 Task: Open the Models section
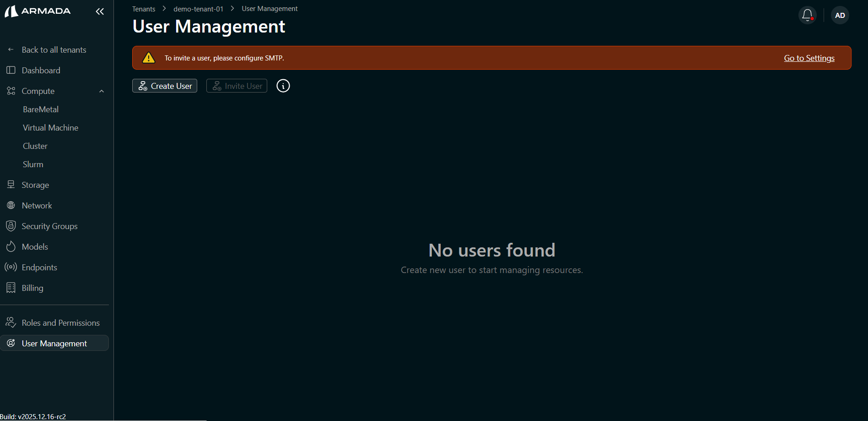(x=34, y=246)
